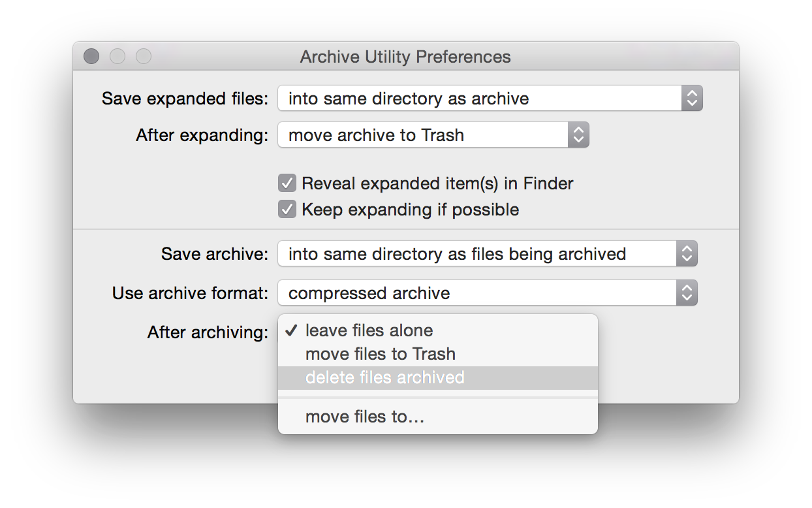Pick 'move files to…' menu option
Viewport: 812px width, 508px height.
(x=438, y=417)
